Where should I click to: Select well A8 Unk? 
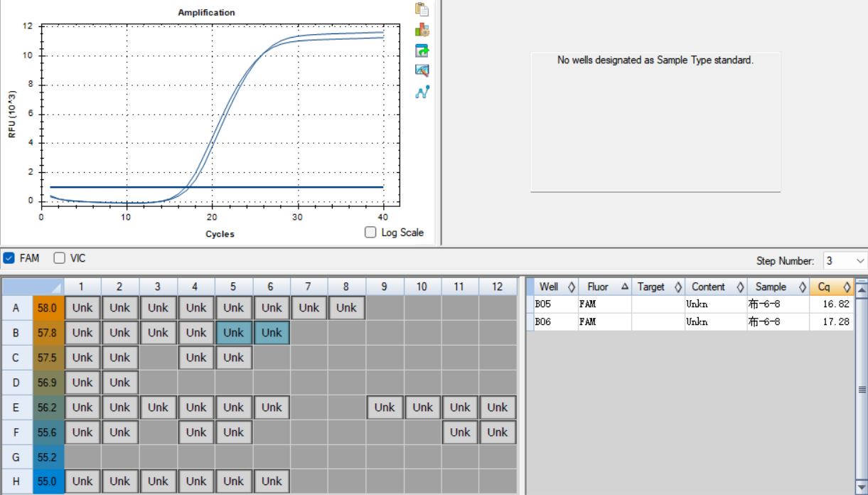pyautogui.click(x=347, y=308)
